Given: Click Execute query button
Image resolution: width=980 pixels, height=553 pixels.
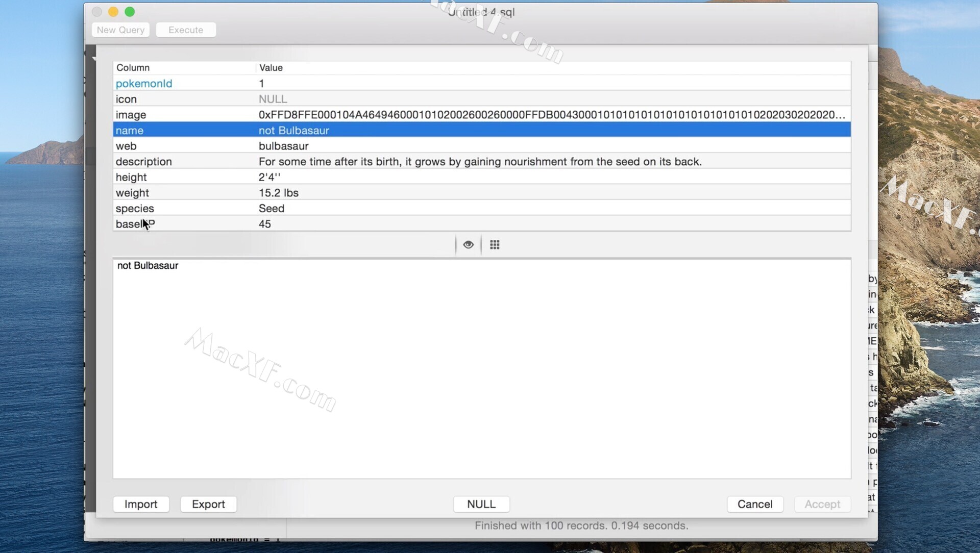Looking at the screenshot, I should [185, 29].
